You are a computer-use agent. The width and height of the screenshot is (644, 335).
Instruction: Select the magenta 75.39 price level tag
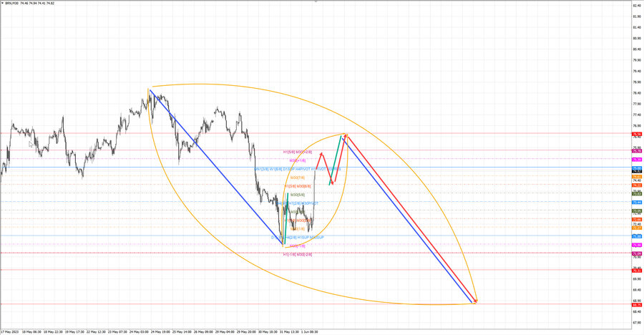click(x=637, y=160)
